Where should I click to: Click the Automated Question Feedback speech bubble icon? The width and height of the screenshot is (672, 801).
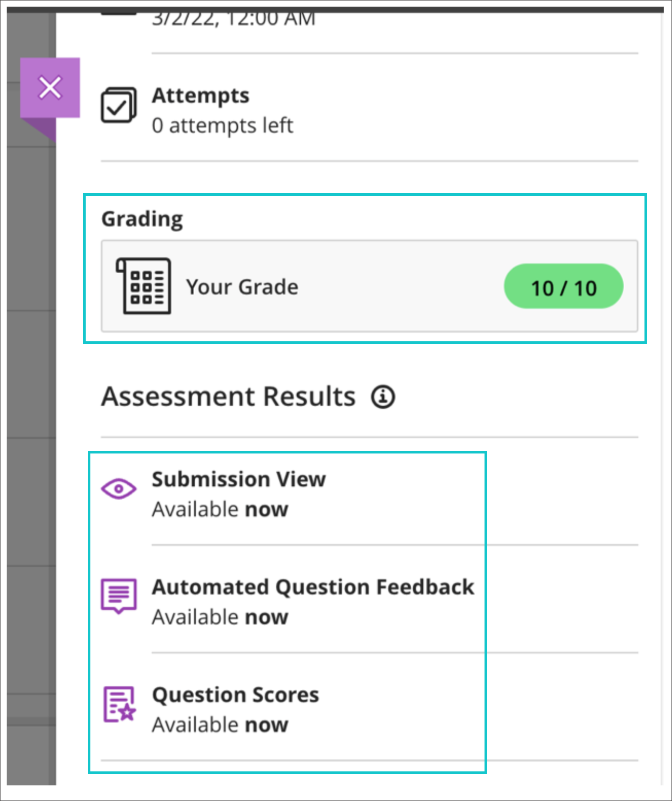[x=118, y=596]
